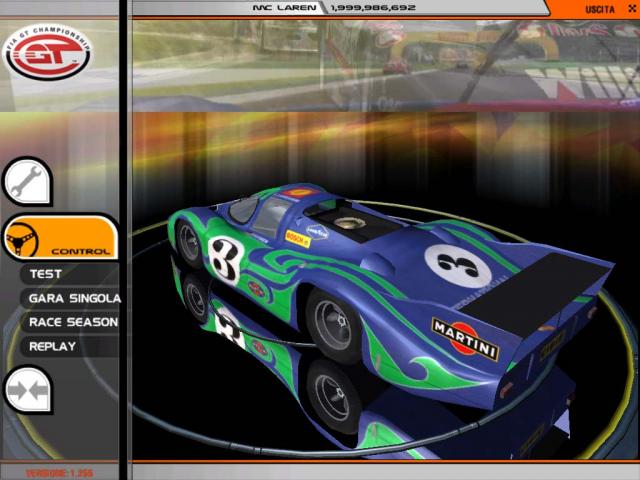Click the Mc Laren player name
Screen dimensions: 640x480
pyautogui.click(x=284, y=8)
